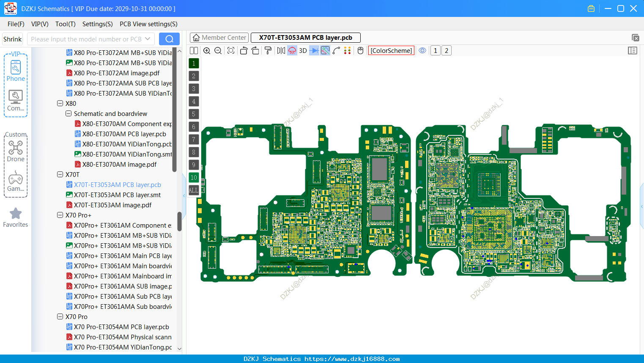Collapse the X70T tree node
The width and height of the screenshot is (644, 363).
[x=60, y=175]
